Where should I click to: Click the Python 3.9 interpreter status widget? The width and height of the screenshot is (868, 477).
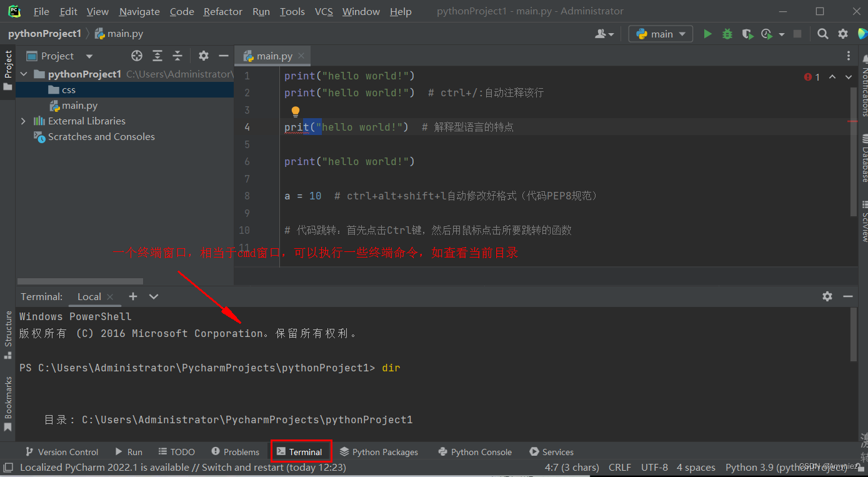click(786, 467)
